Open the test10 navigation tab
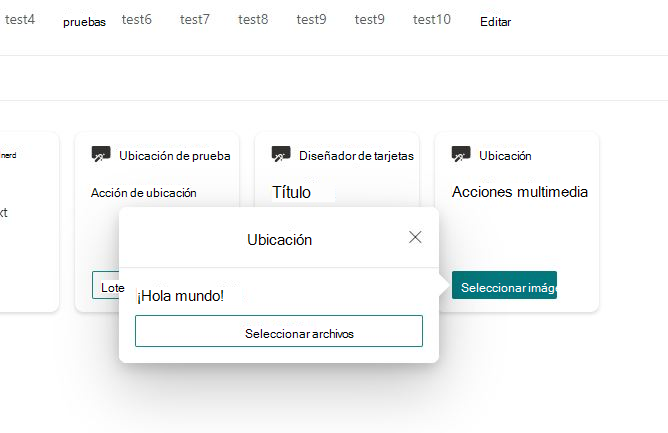The width and height of the screenshot is (668, 433). coord(432,20)
